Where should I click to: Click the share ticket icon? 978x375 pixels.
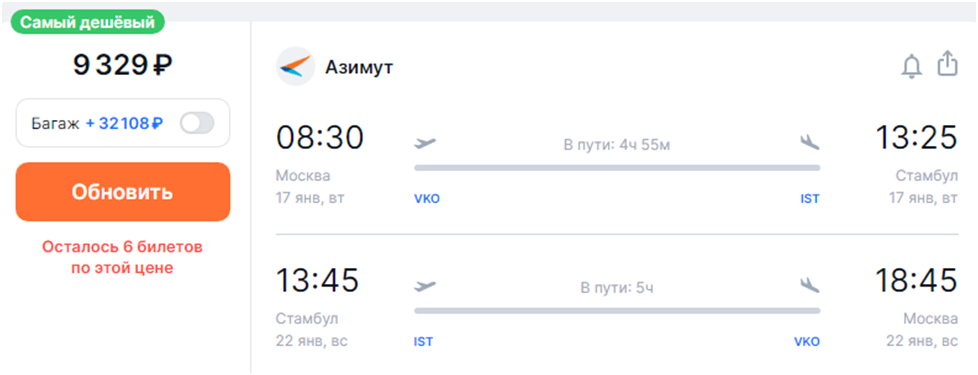click(947, 65)
